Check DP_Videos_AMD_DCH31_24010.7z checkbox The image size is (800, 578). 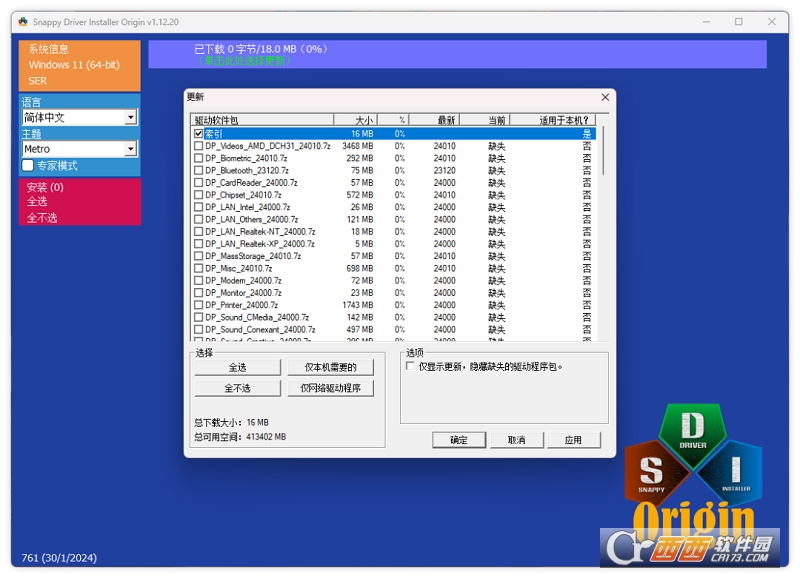click(198, 146)
